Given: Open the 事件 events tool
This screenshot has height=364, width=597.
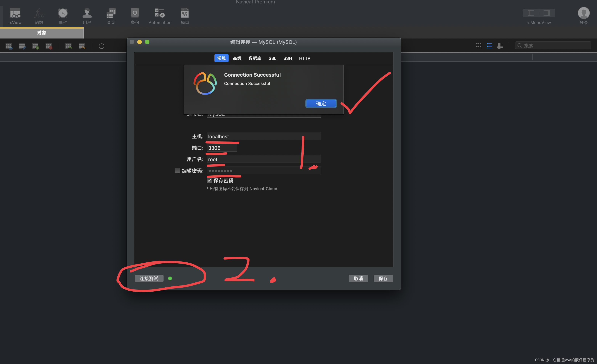Looking at the screenshot, I should point(63,16).
